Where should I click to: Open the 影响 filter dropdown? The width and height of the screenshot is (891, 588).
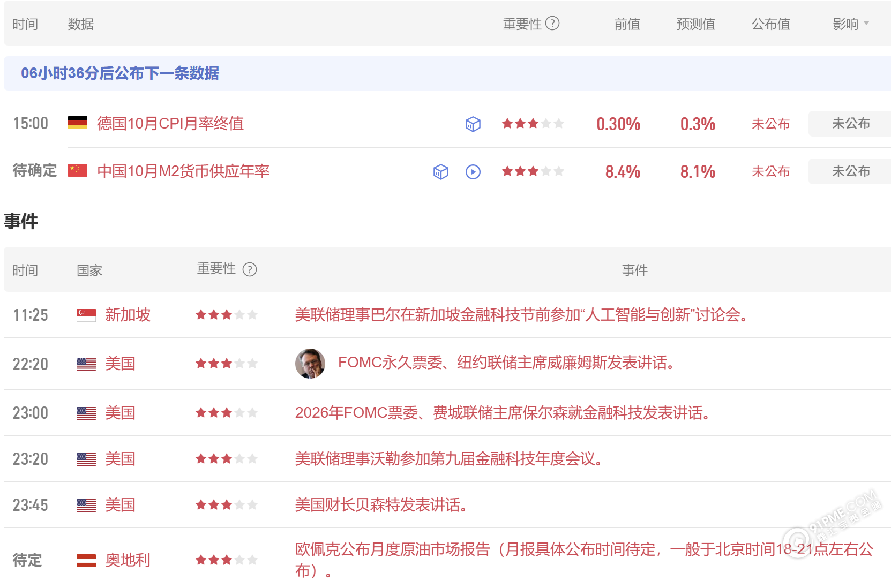[x=851, y=24]
